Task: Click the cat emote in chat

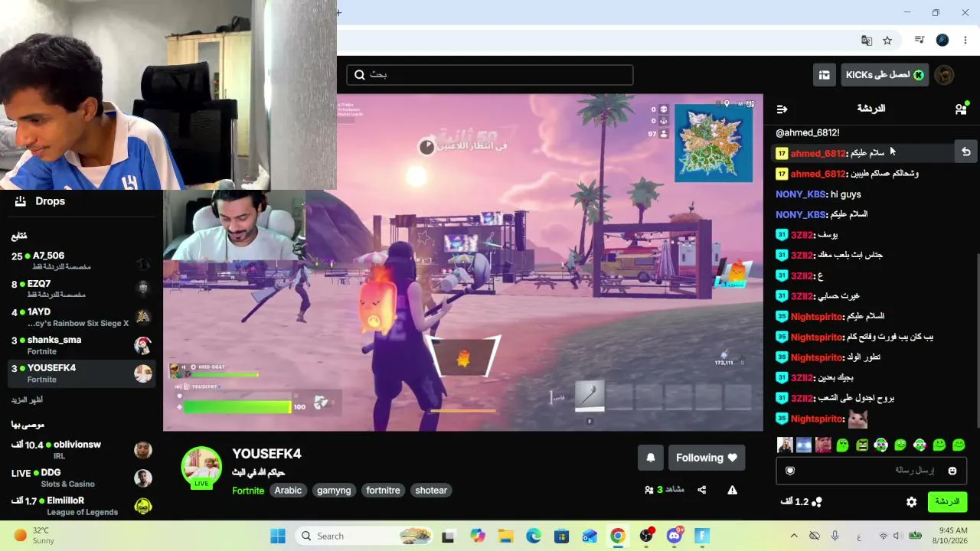Action: [858, 419]
